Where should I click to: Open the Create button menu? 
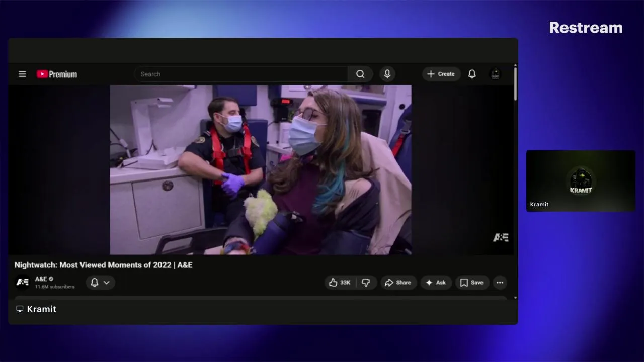pyautogui.click(x=441, y=74)
